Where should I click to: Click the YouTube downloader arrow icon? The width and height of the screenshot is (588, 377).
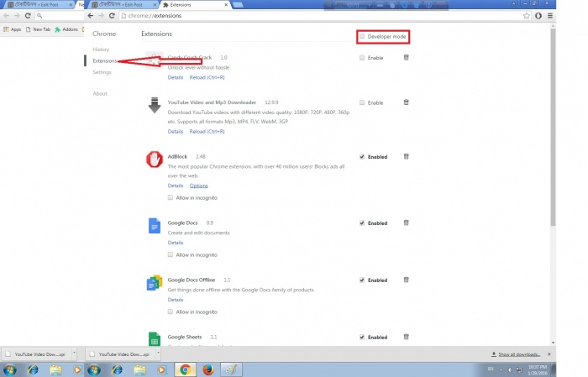tap(154, 105)
